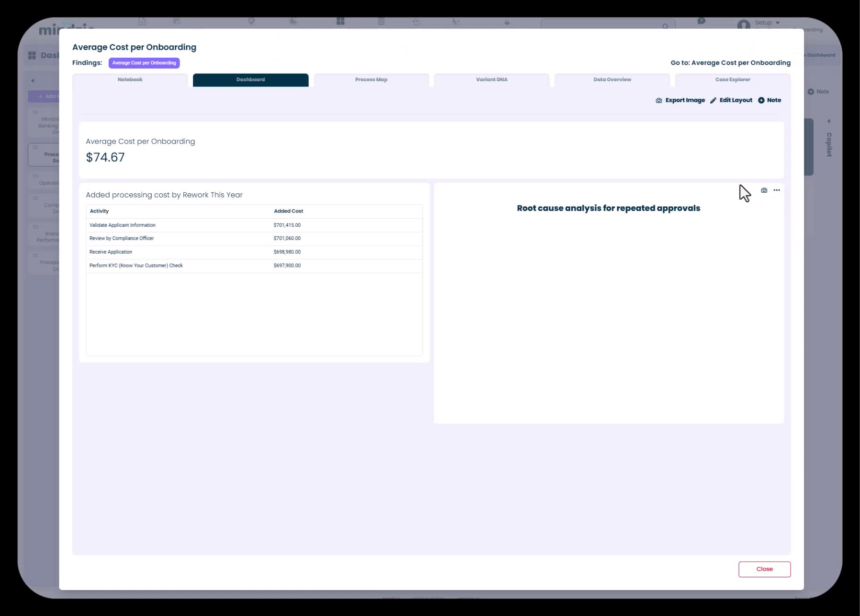
Task: Click the grid dashboard icon in top navigation
Action: 340,21
